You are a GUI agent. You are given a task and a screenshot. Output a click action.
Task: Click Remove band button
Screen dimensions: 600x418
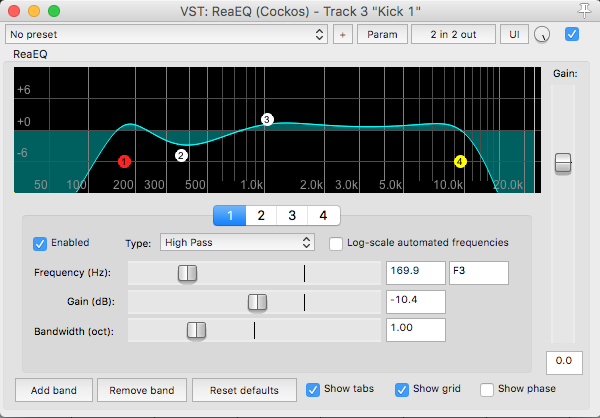coord(142,390)
